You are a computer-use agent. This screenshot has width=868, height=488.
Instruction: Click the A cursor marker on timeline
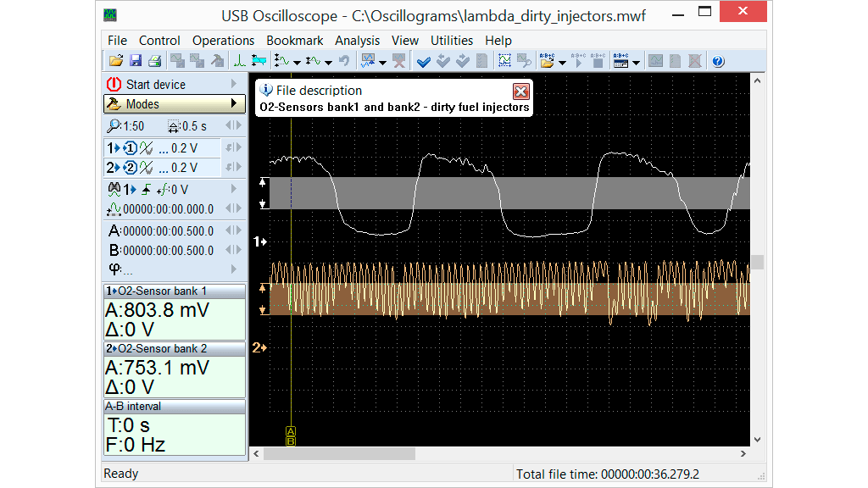tap(291, 431)
